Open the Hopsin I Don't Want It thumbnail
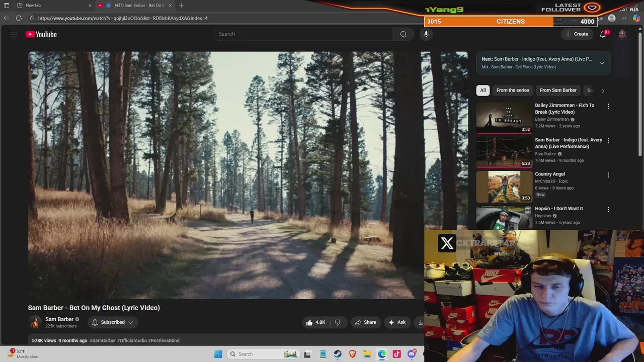 (504, 217)
